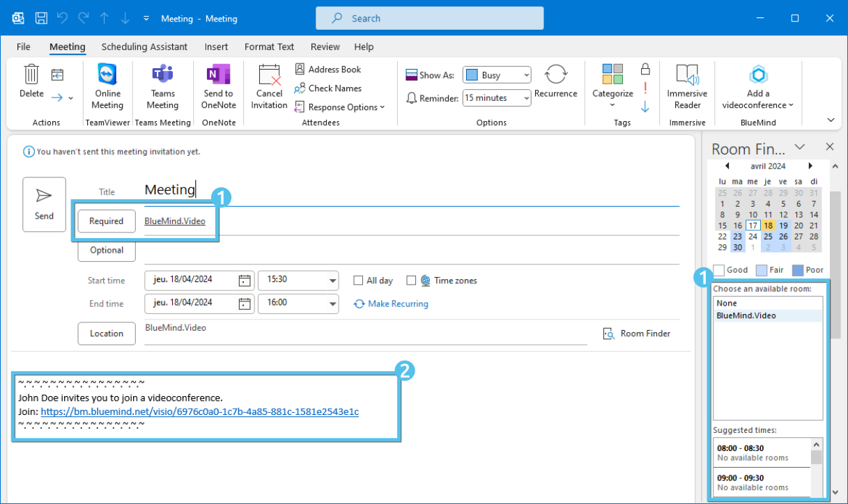Click the Delete trash icon
Image resolution: width=848 pixels, height=504 pixels.
[x=31, y=74]
